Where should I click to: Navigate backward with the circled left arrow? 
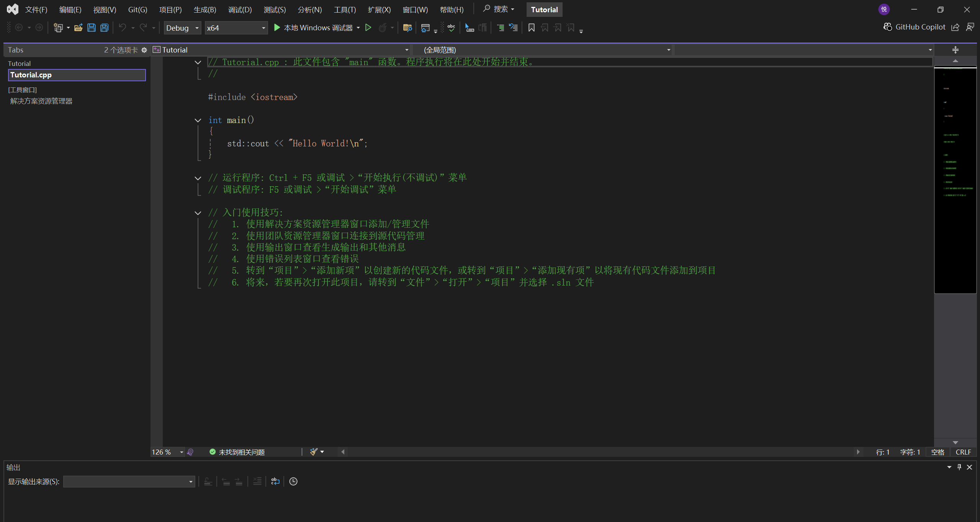tap(19, 28)
